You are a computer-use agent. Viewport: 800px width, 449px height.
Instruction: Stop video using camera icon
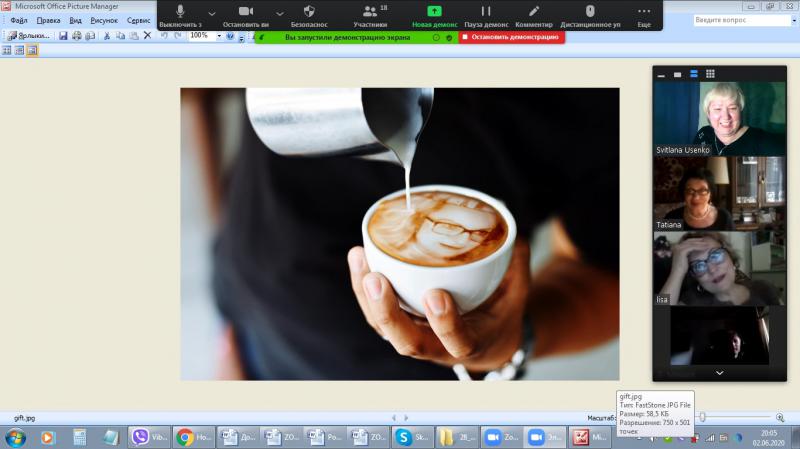point(245,15)
